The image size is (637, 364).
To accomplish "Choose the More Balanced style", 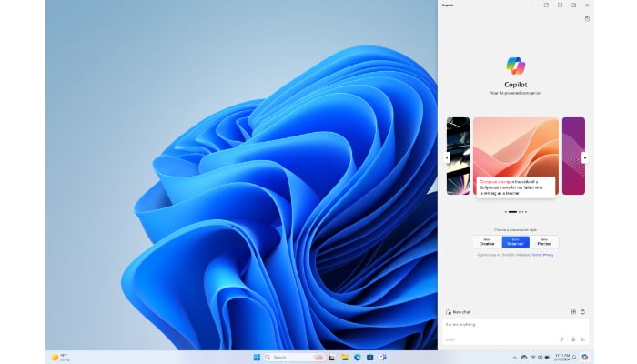I will click(x=516, y=242).
